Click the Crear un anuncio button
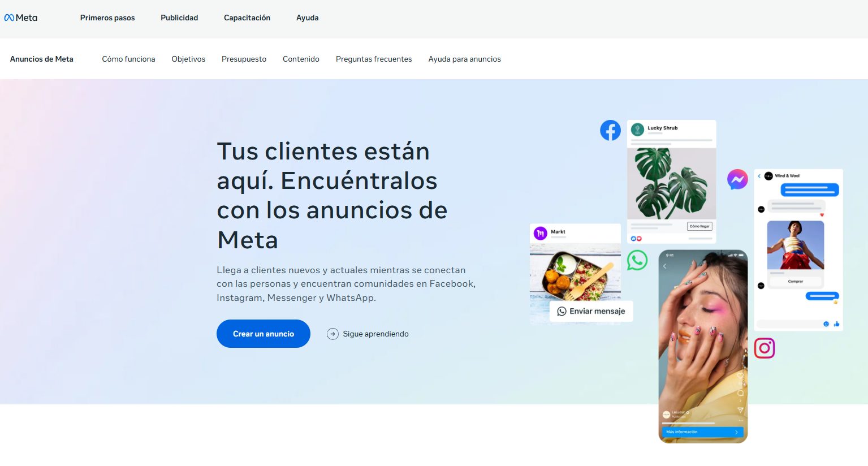 263,334
